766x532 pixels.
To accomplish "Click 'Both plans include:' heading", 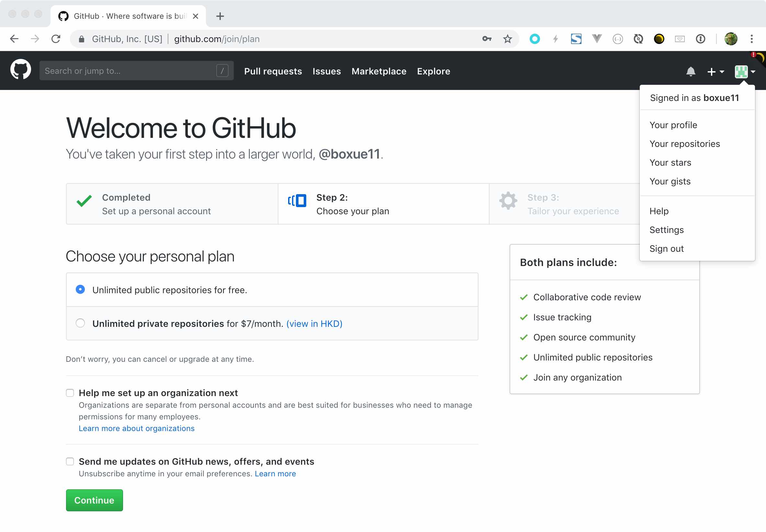I will [x=568, y=263].
